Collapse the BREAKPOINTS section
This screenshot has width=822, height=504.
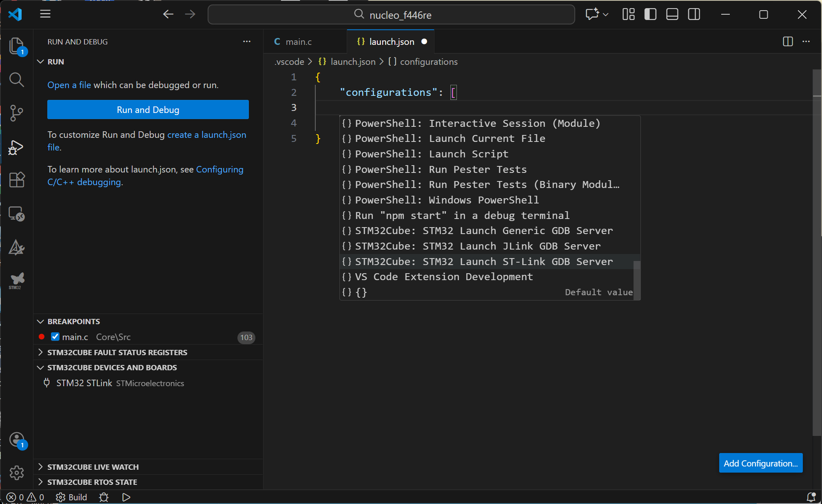(x=73, y=321)
